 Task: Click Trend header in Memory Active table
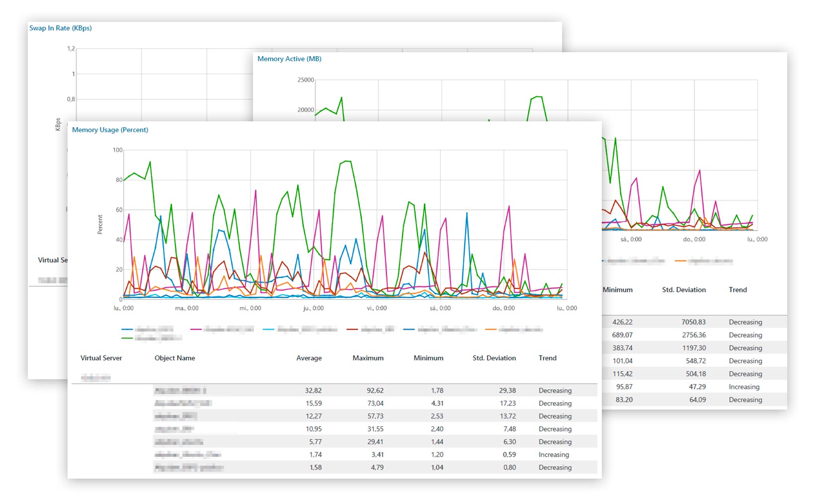click(x=738, y=290)
